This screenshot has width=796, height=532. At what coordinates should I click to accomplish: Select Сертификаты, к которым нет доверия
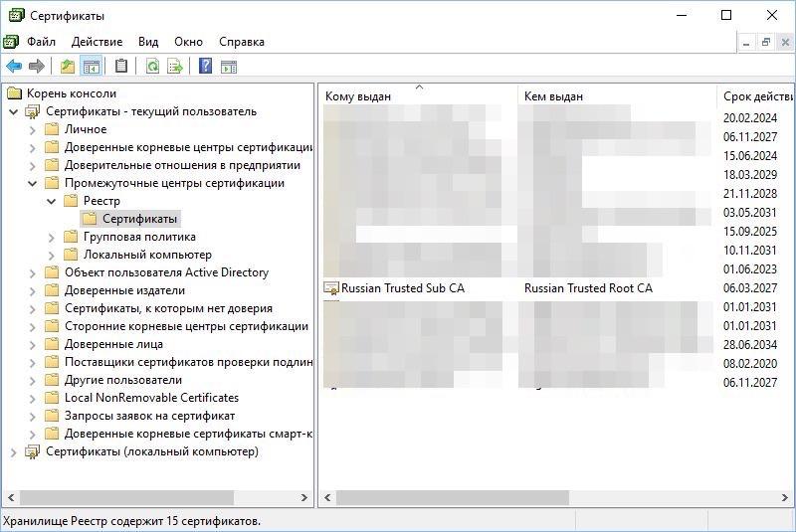click(168, 308)
